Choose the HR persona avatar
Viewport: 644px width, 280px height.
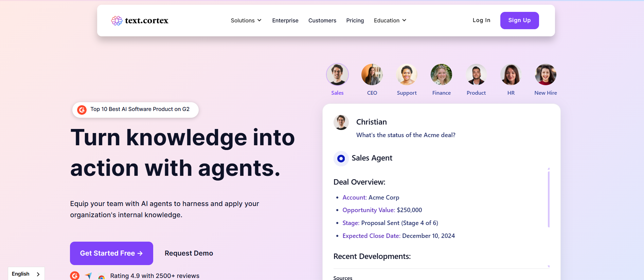coord(511,74)
